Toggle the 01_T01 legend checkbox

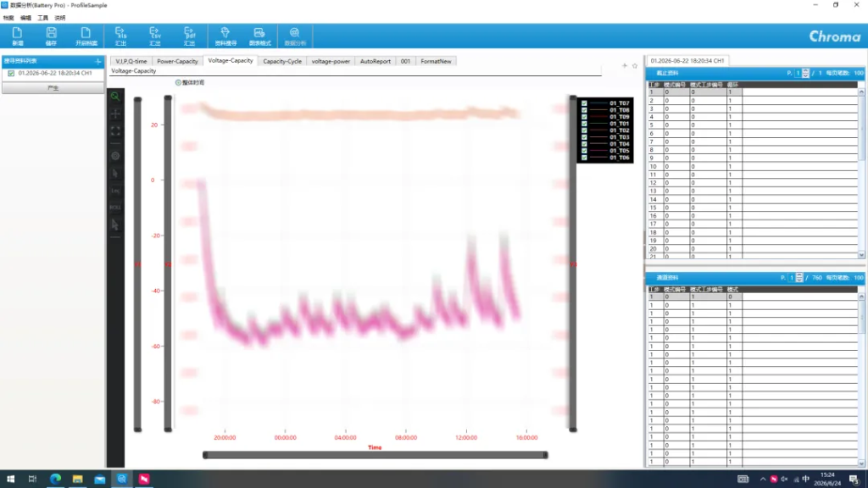(x=584, y=124)
